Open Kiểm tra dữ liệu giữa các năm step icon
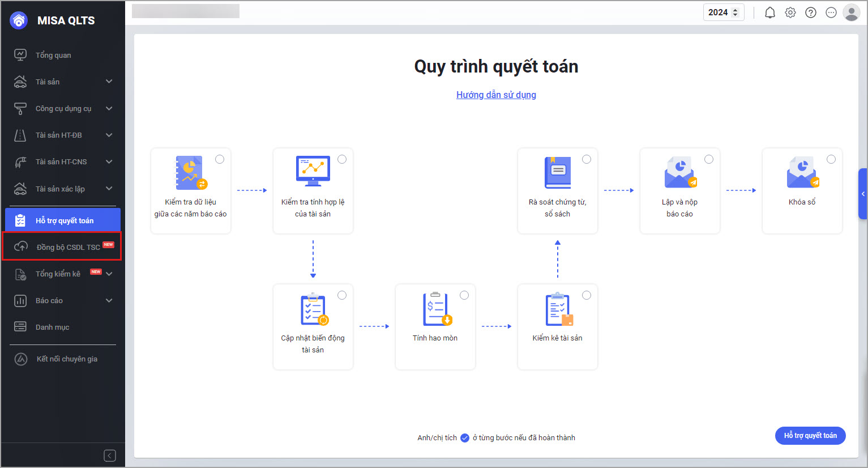Screen dimensions: 868x468 tap(191, 172)
